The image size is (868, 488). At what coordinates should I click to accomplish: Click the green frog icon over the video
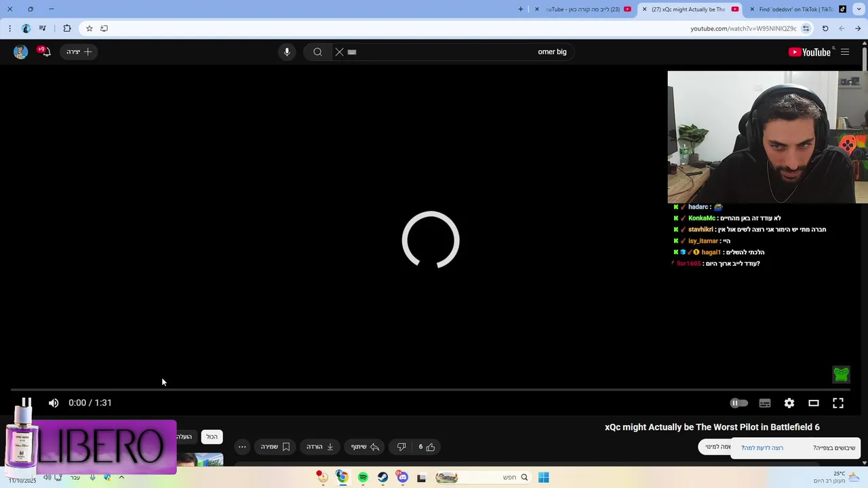841,374
